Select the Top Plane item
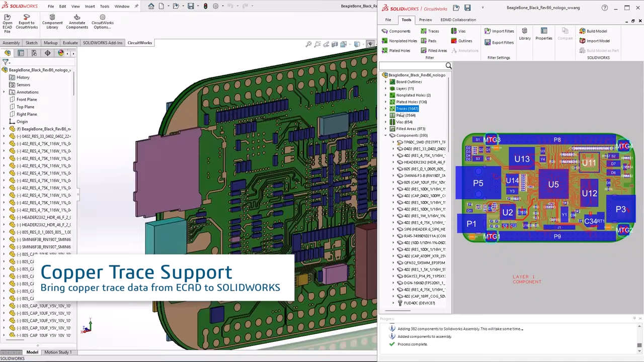Viewport: 644px width, 362px height. pos(25,107)
